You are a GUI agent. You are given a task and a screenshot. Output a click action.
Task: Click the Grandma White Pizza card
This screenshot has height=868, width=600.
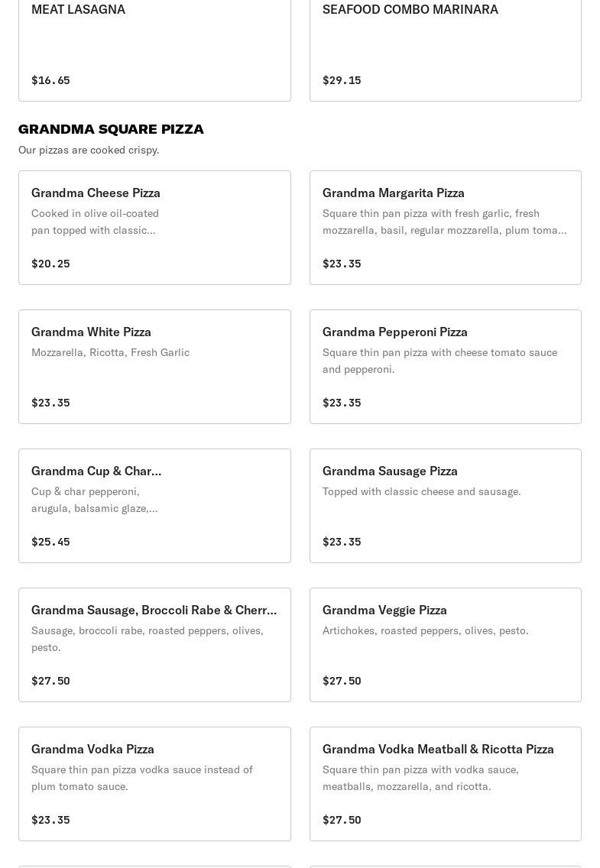tap(154, 367)
